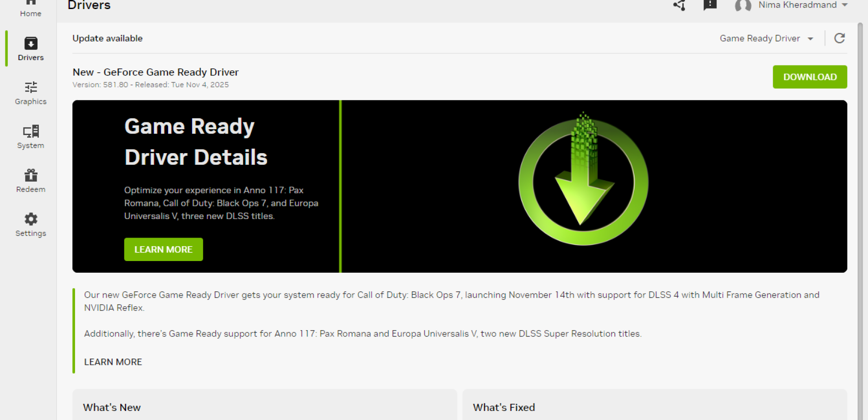Expand the account arrow beside Nima Kheradmand
Image resolution: width=868 pixels, height=420 pixels.
(x=844, y=5)
